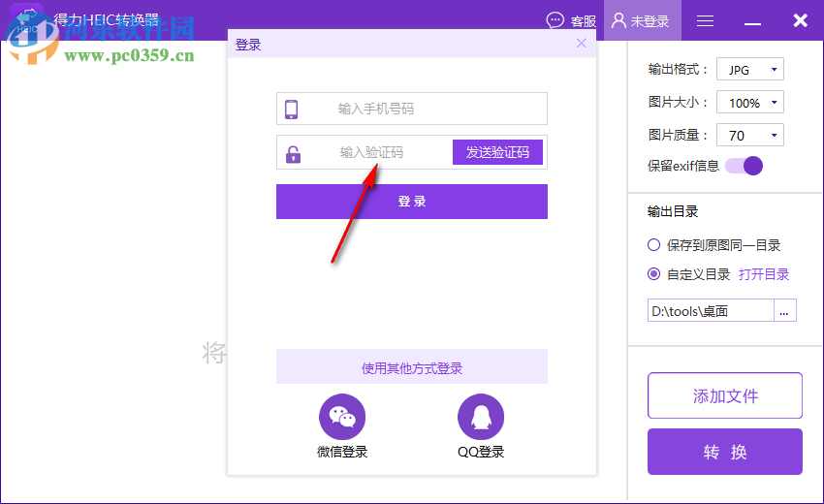Close the 登录 login dialog
The width and height of the screenshot is (824, 504).
(x=582, y=43)
